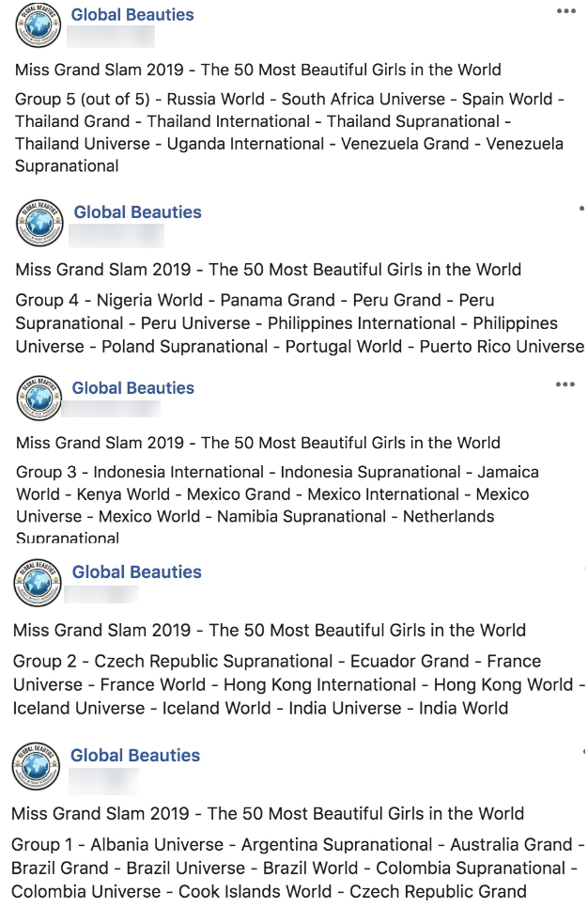Image resolution: width=588 pixels, height=908 pixels.
Task: Open Global Beauties page link above the Group 1 post
Action: 135,755
